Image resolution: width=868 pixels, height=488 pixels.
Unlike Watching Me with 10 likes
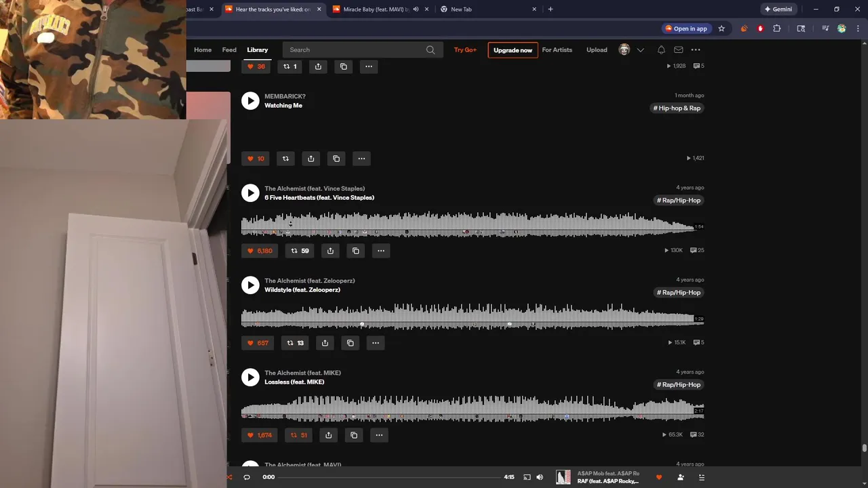tap(256, 159)
